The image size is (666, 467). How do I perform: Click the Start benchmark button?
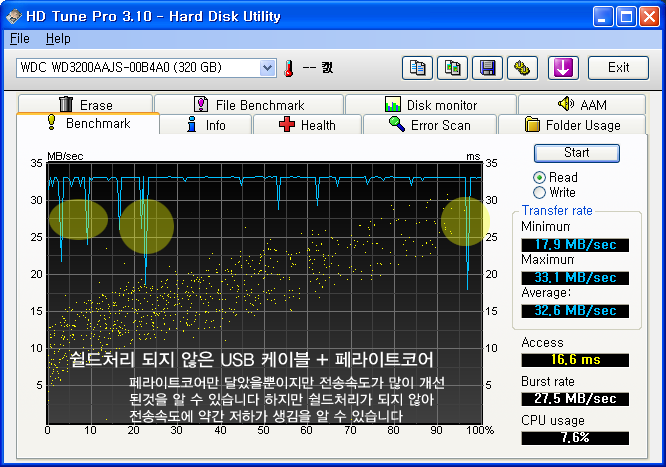pyautogui.click(x=576, y=153)
